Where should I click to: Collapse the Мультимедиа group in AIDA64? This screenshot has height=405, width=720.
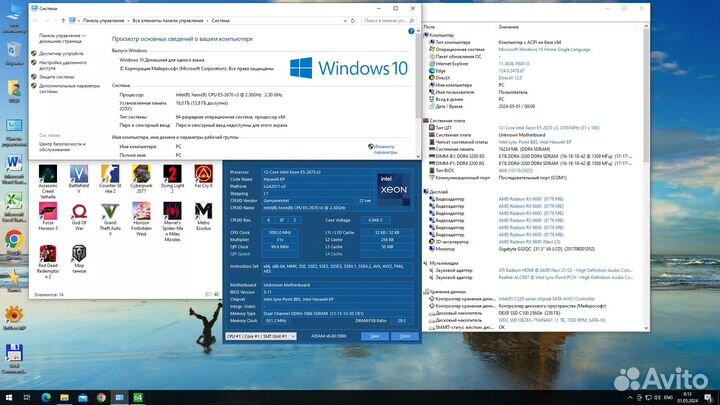coord(426,263)
